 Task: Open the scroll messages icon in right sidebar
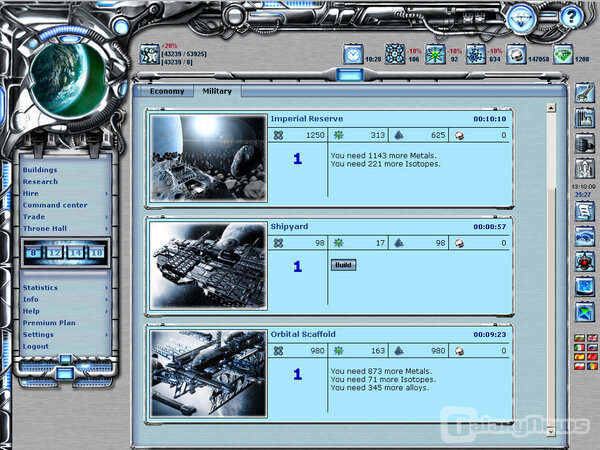584,211
